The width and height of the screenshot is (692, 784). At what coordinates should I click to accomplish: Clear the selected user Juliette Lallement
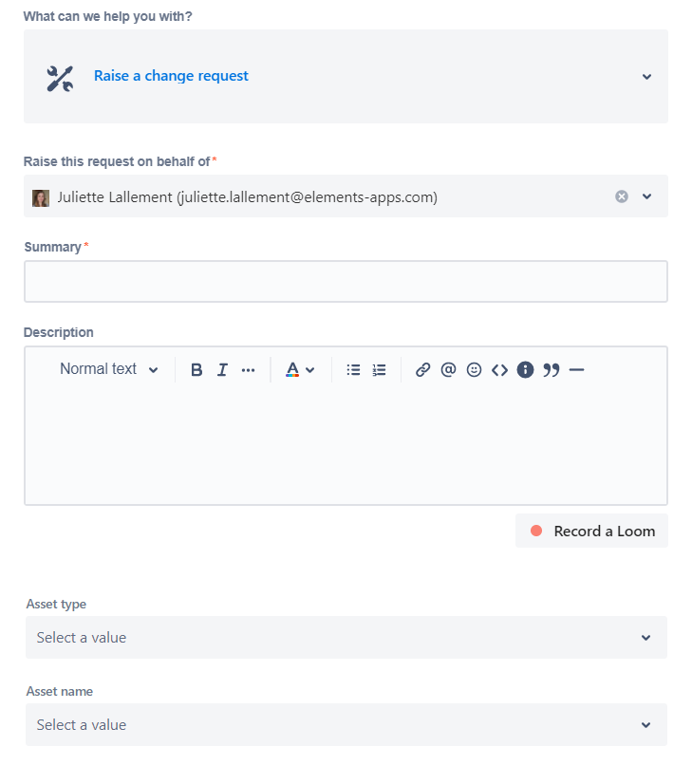[622, 196]
